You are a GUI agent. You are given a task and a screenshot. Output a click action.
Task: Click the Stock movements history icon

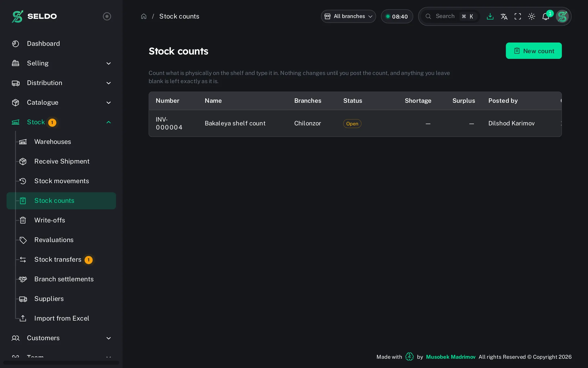(23, 181)
